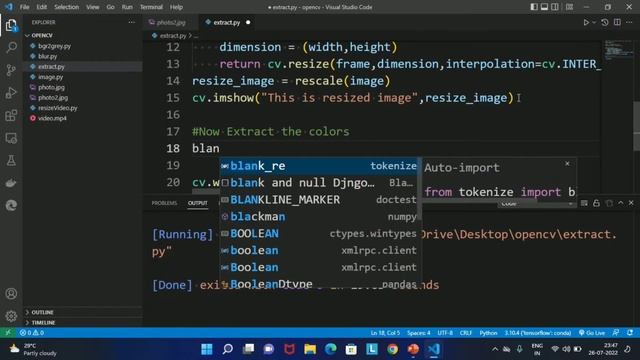
Task: Open output log in editor
Action: point(609,203)
